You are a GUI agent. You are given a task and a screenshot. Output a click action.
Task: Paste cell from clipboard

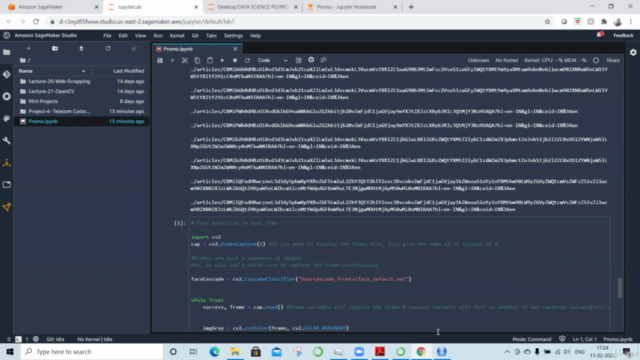click(x=210, y=60)
